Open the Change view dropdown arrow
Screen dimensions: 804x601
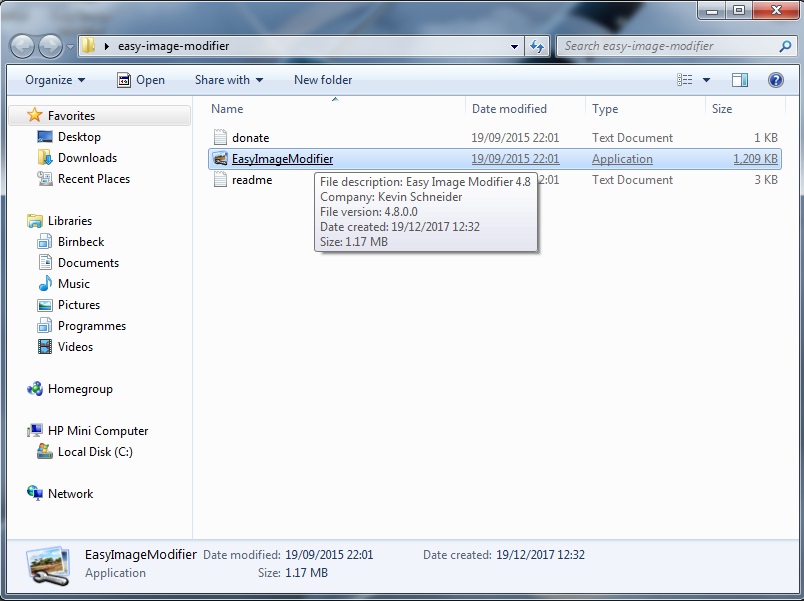click(x=705, y=80)
